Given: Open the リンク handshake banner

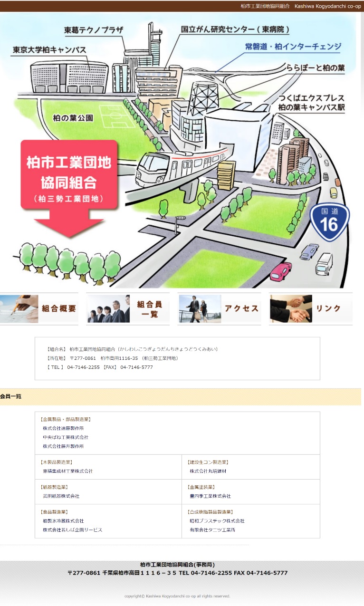Looking at the screenshot, I should (311, 309).
